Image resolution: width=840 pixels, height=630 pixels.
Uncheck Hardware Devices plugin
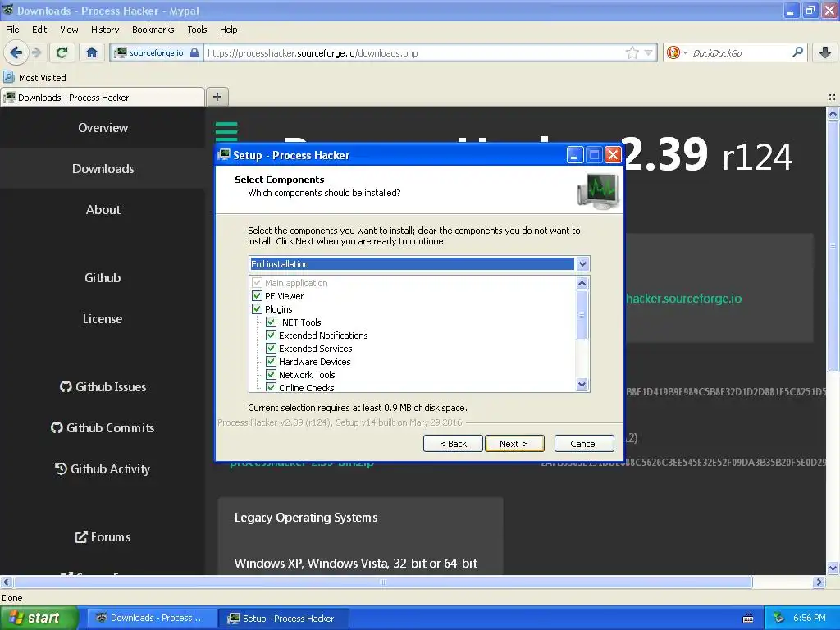[271, 362]
